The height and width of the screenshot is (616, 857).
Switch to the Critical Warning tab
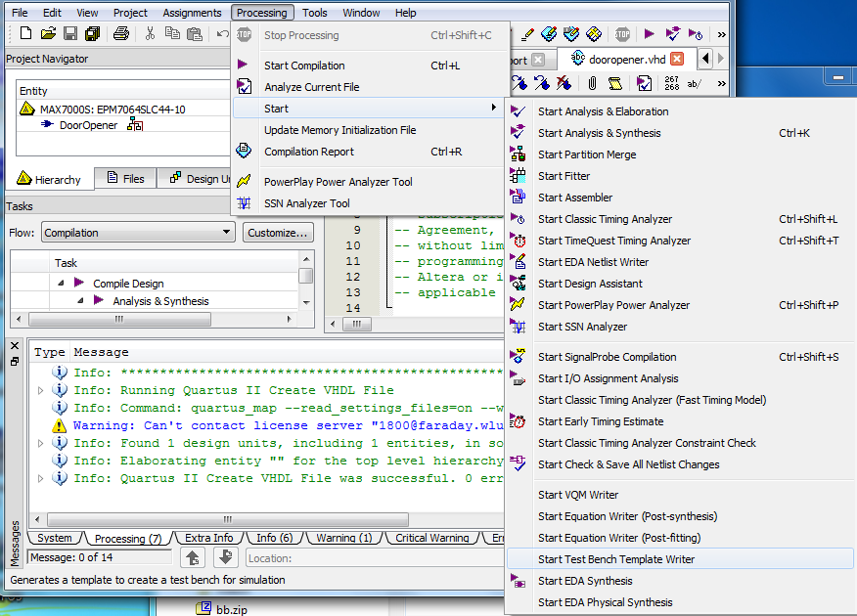pos(431,538)
